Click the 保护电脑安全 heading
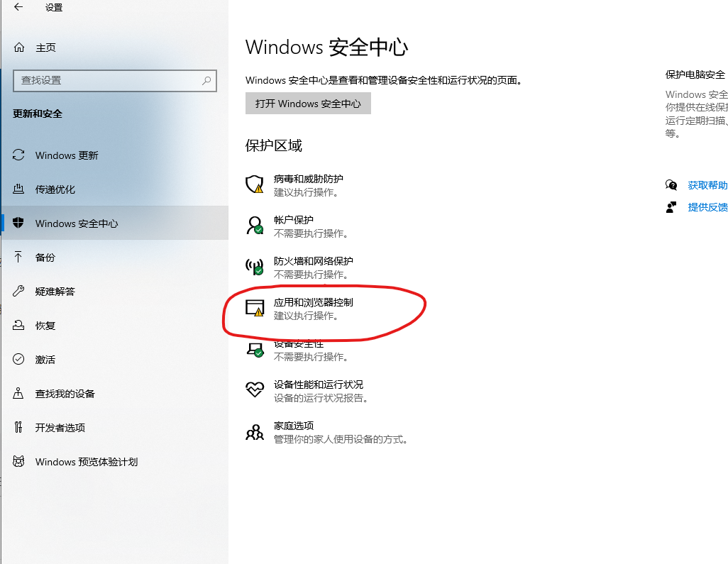728x564 pixels. [695, 74]
